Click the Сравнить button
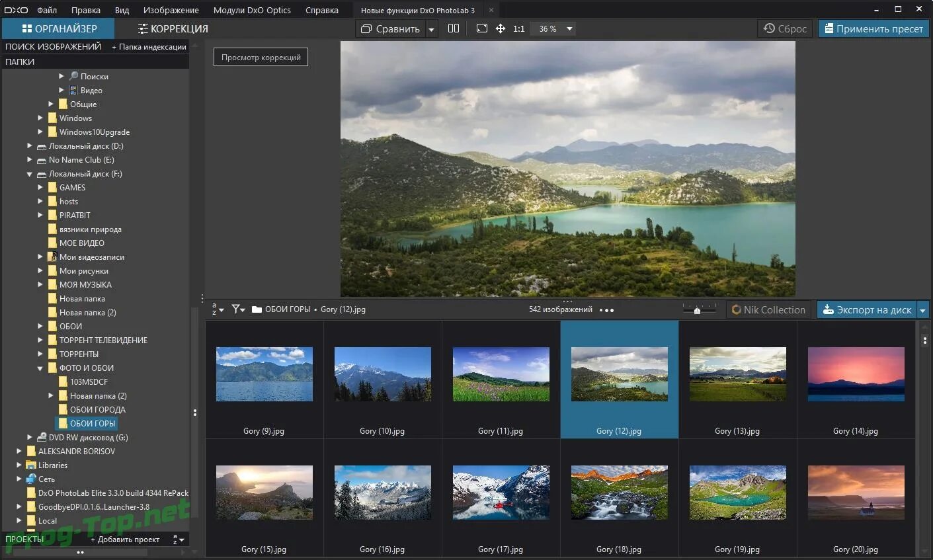Viewport: 933px width, 560px height. (x=391, y=29)
